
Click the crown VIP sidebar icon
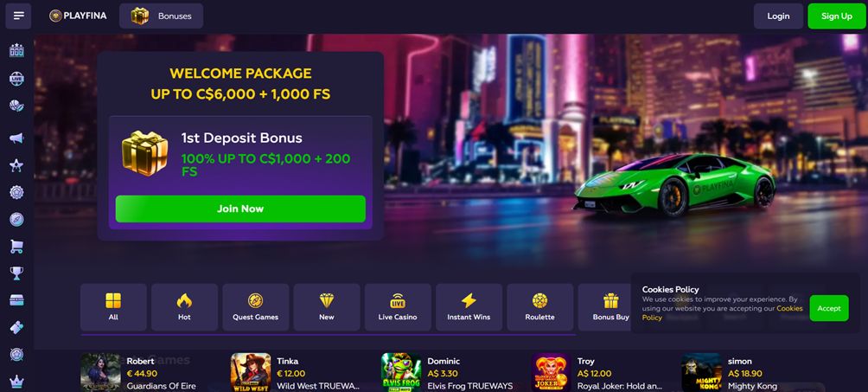(x=16, y=382)
